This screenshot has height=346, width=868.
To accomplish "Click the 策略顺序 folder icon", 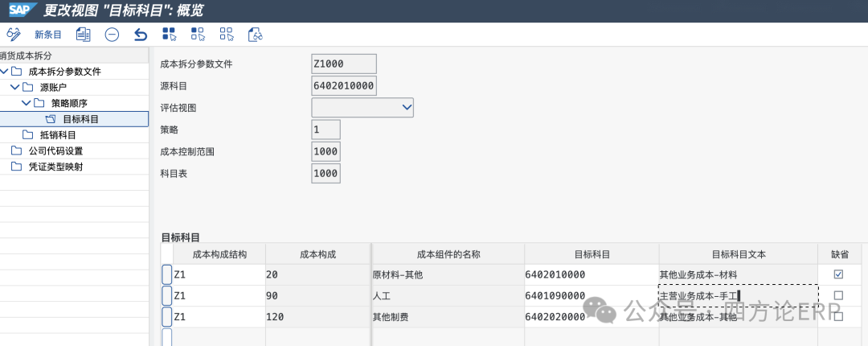I will tap(39, 103).
